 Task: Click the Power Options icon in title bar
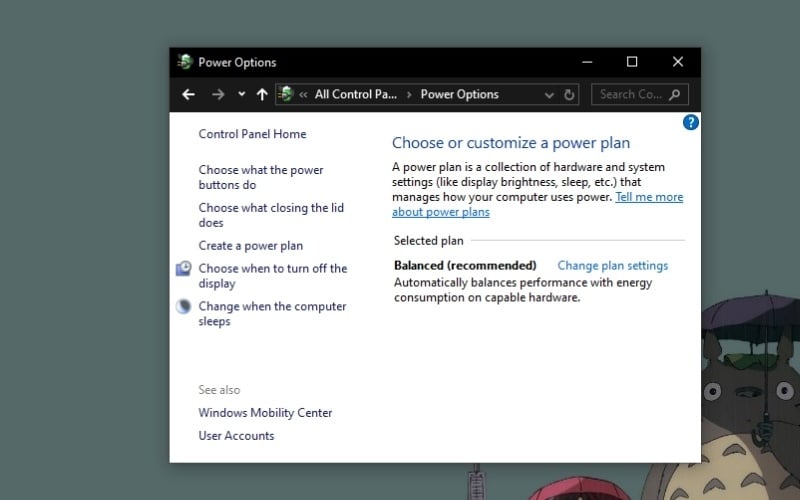184,62
